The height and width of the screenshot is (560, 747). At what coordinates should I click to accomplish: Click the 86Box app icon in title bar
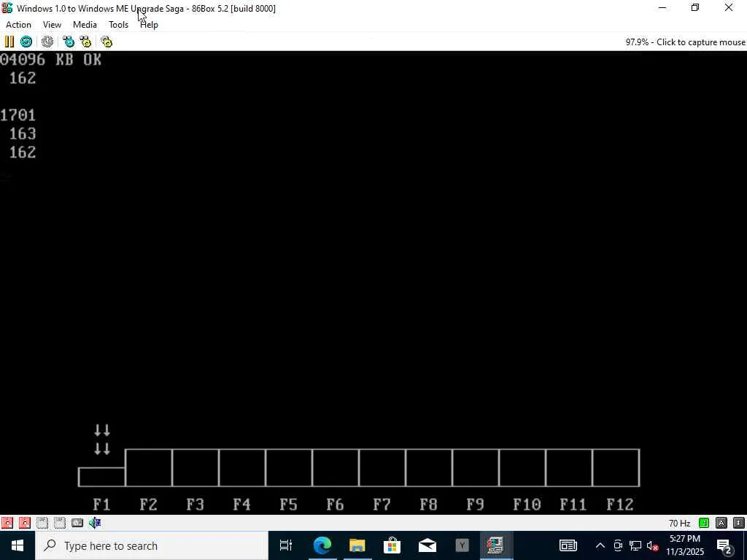click(x=7, y=8)
